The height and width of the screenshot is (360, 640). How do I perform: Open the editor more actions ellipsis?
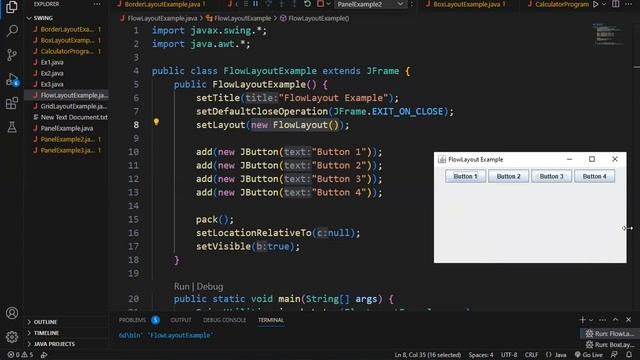pos(629,4)
